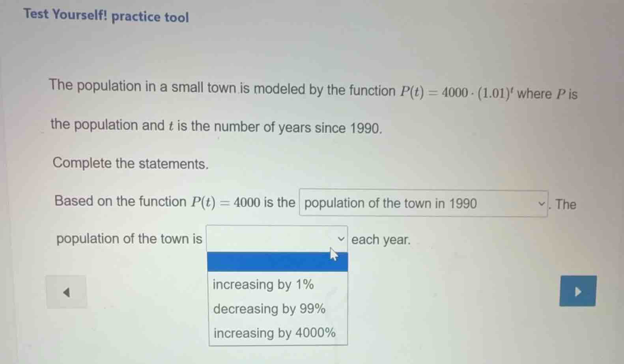
Task: Select the 'decreasing by 99%' option
Action: pyautogui.click(x=269, y=309)
